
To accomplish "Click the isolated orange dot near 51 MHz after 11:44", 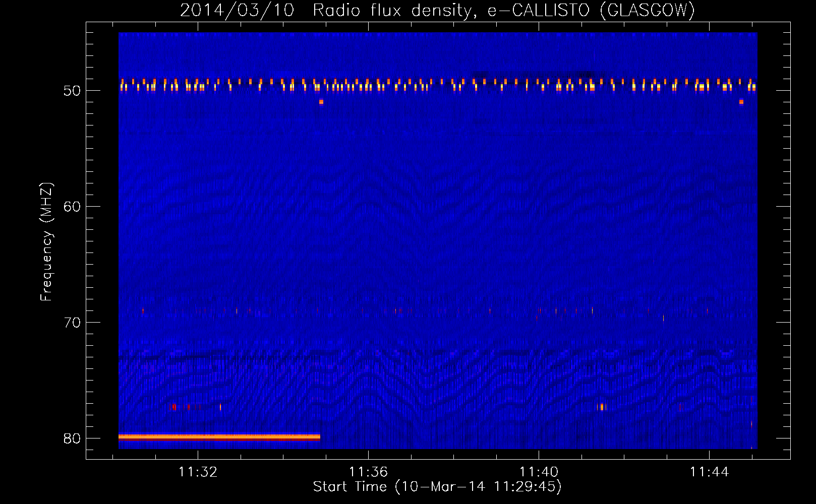I will coord(741,102).
